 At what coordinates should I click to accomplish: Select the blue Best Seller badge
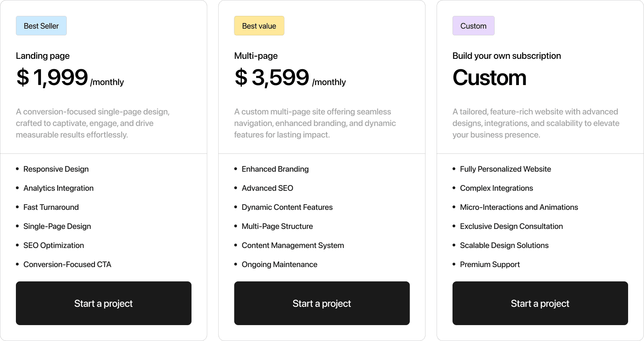41,26
